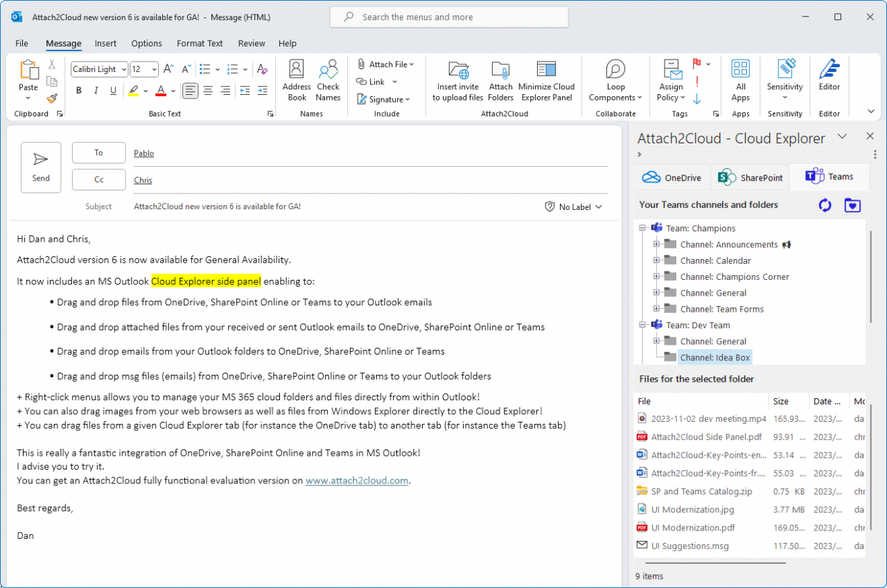This screenshot has height=588, width=887.
Task: Refresh the Teams channels list
Action: click(x=825, y=205)
